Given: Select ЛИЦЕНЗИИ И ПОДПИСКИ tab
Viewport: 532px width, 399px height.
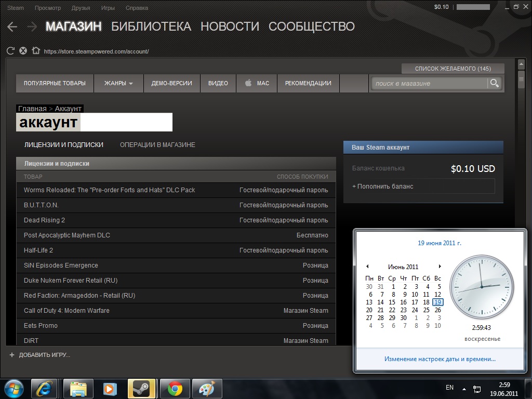Looking at the screenshot, I should click(64, 145).
